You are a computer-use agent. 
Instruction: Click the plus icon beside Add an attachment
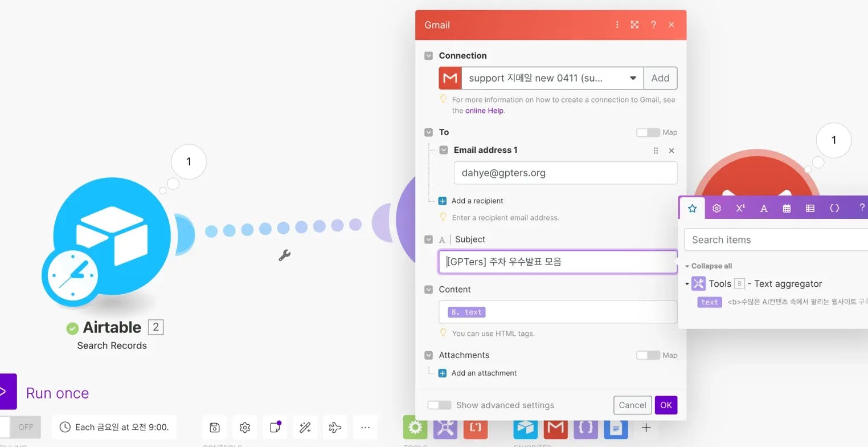click(x=443, y=373)
